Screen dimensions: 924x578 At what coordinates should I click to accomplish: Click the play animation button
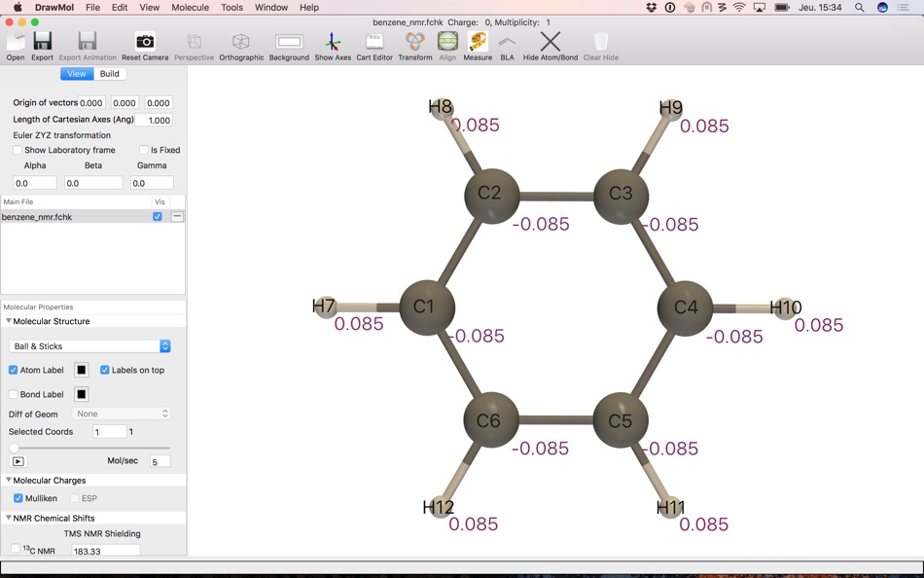pos(18,461)
